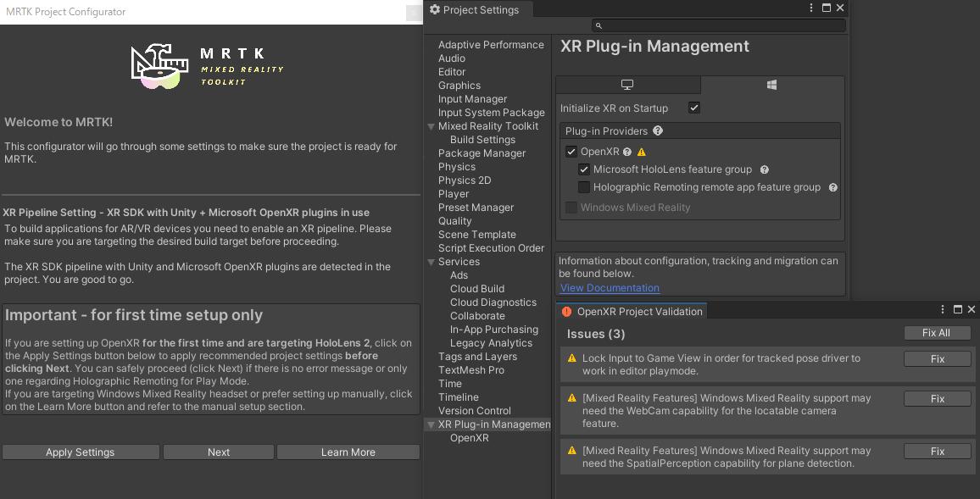The height and width of the screenshot is (499, 980).
Task: Click the MRTK logo image
Action: (209, 65)
